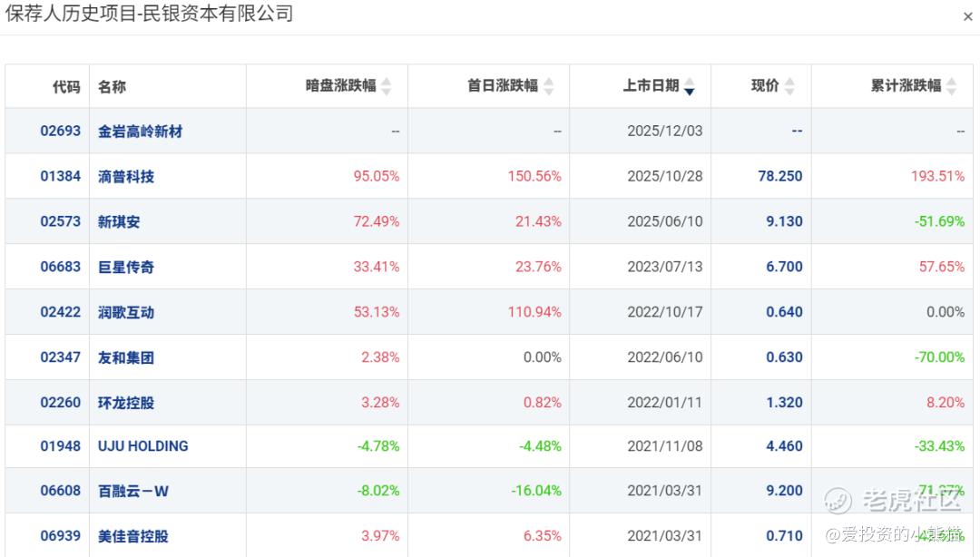Open stock code 02422
Image resolution: width=980 pixels, height=557 pixels.
click(61, 312)
